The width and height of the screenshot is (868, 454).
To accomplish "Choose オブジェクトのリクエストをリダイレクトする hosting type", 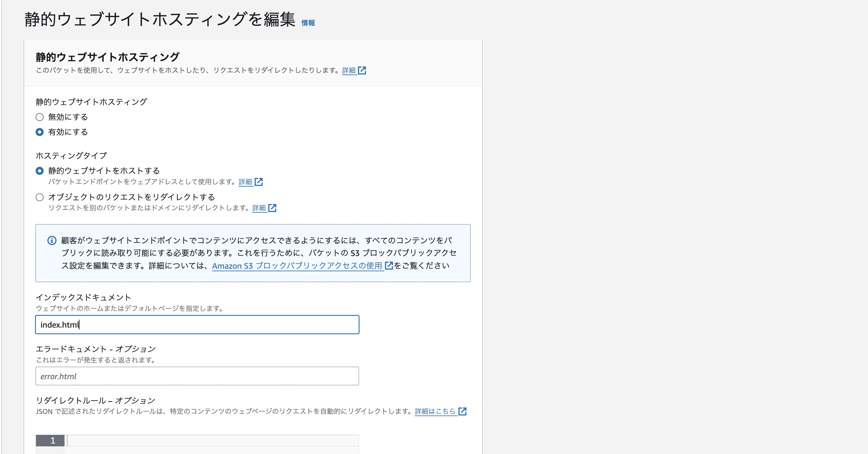I will 39,197.
